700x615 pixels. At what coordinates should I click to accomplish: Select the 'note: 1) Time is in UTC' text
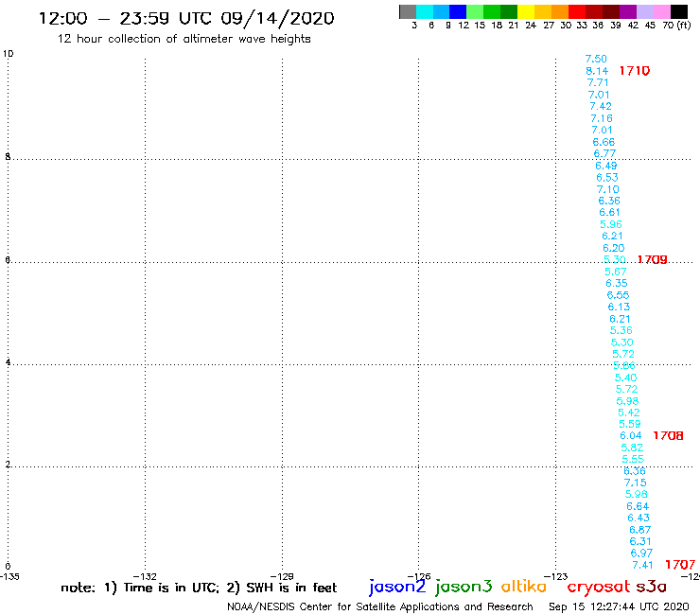tap(199, 588)
